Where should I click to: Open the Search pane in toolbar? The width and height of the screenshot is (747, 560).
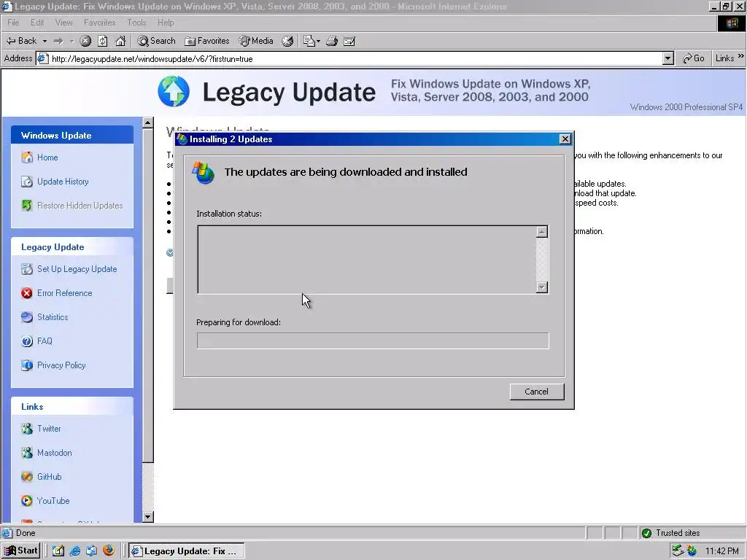(x=156, y=41)
